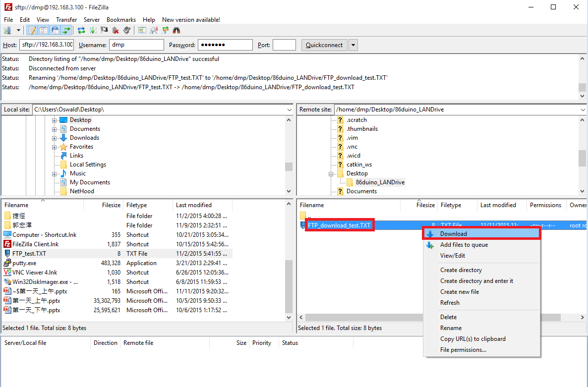This screenshot has height=387, width=588.
Task: Expand the local Desktop tree node
Action: click(x=55, y=120)
